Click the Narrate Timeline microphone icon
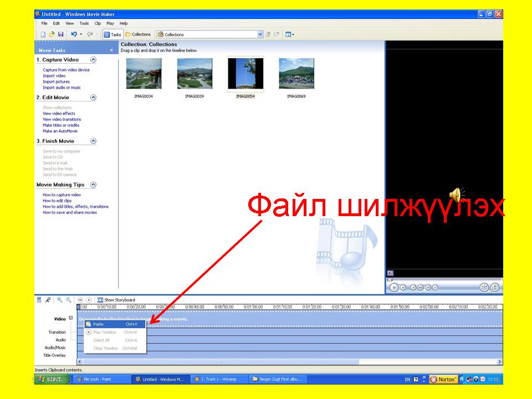The height and width of the screenshot is (399, 532). 48,300
